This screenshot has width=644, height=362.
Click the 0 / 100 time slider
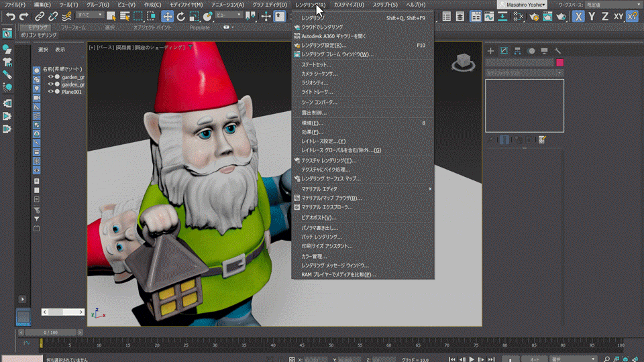coord(50,333)
